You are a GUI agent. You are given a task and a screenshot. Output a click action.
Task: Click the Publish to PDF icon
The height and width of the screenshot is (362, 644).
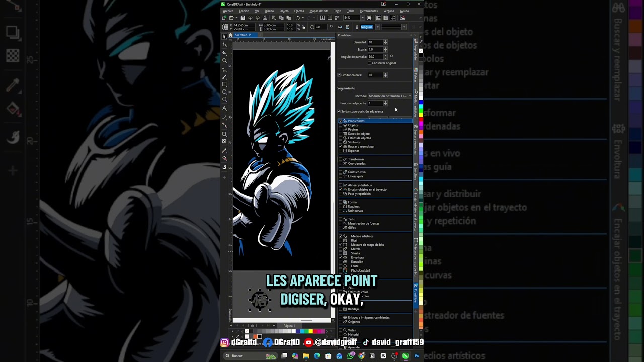click(337, 18)
